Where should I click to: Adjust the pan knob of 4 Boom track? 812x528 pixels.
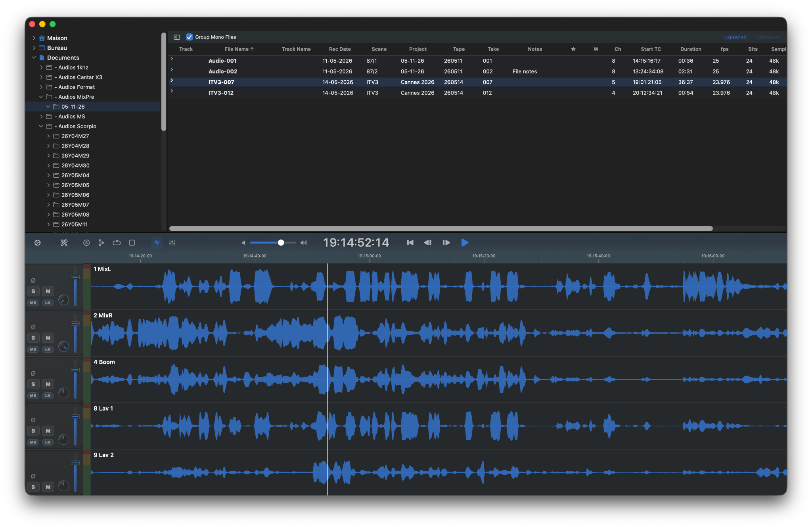[x=63, y=393]
